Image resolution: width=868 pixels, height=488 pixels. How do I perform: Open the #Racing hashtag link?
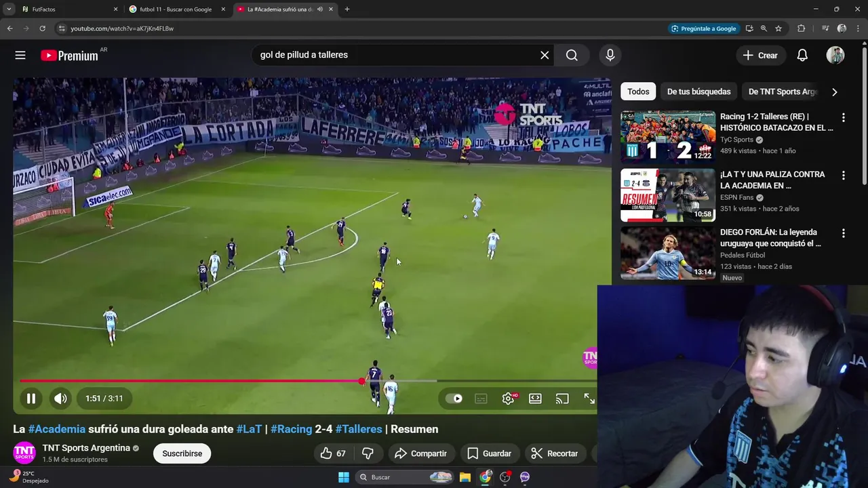[291, 429]
